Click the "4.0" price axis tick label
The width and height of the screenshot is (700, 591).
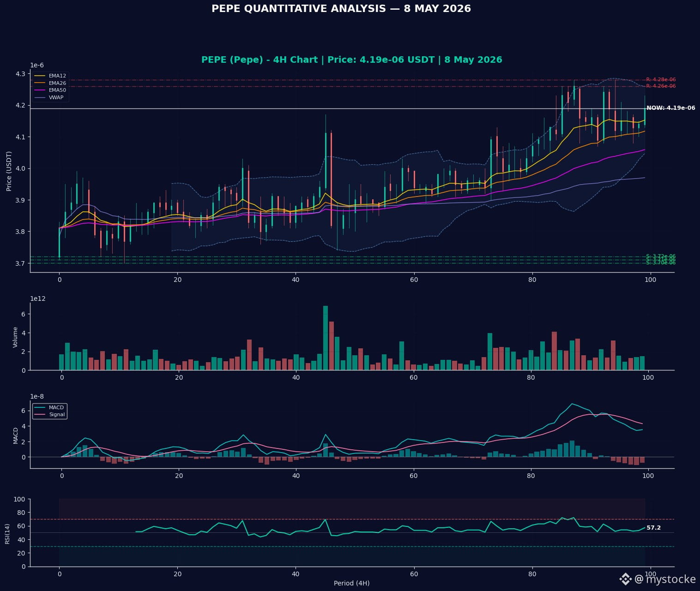(21, 168)
